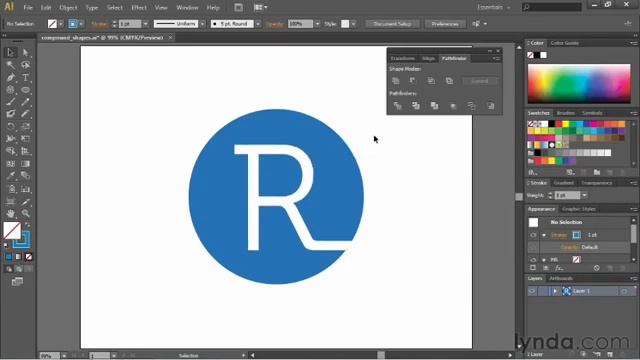Viewport: 640px width, 360px height.
Task: Open the 5 pt. Round brush dropdown
Action: pos(258,24)
